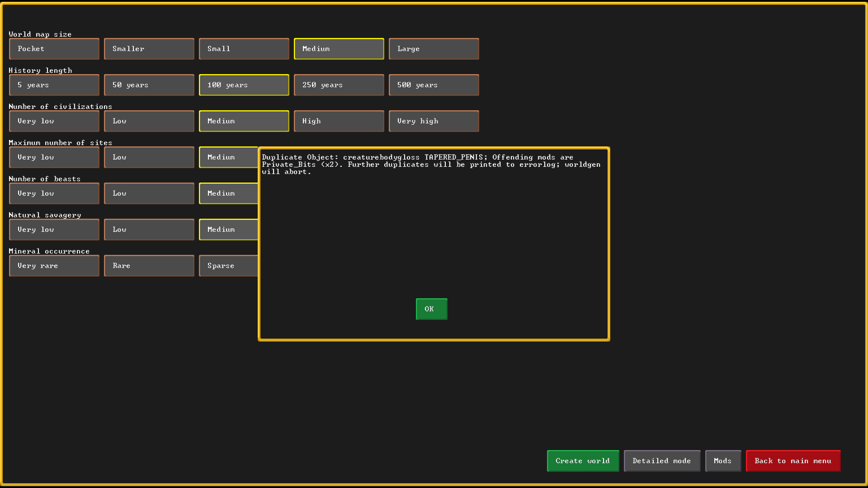Go Back to main menu

click(793, 461)
